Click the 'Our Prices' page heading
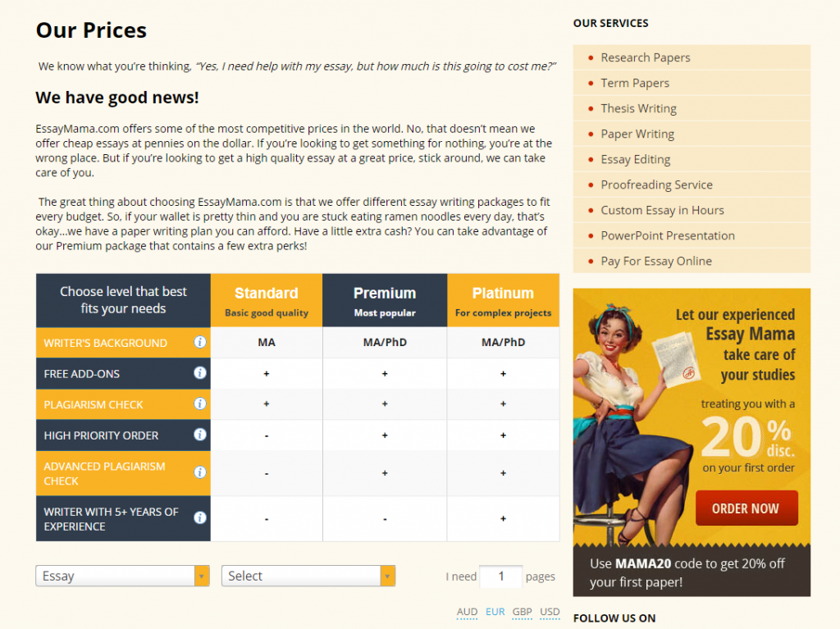 [x=91, y=30]
